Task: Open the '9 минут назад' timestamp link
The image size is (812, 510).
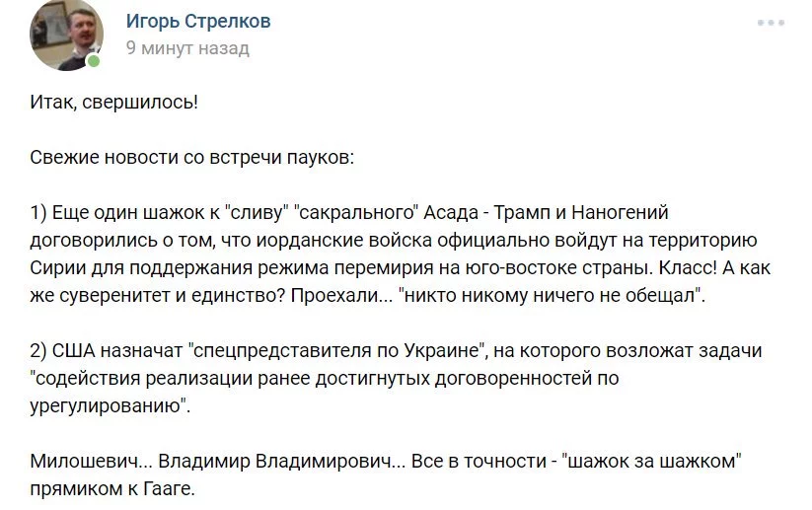Action: coord(187,47)
